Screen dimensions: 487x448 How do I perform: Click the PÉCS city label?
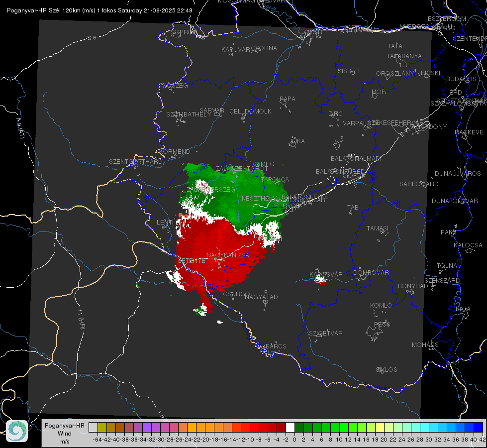click(382, 324)
